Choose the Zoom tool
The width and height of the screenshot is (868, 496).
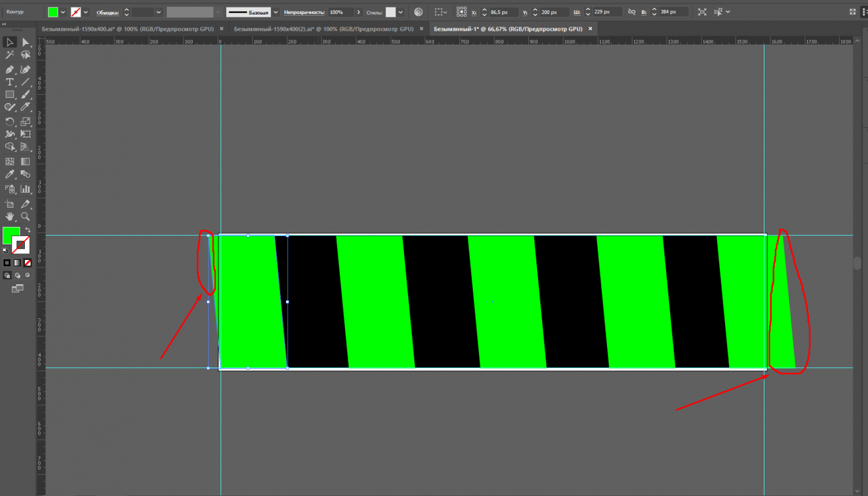(x=25, y=216)
